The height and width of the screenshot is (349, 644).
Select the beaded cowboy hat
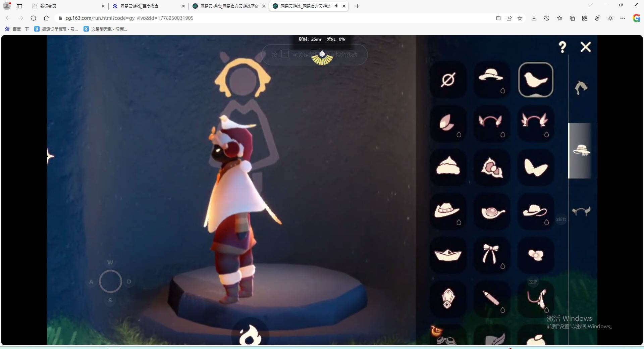448,211
